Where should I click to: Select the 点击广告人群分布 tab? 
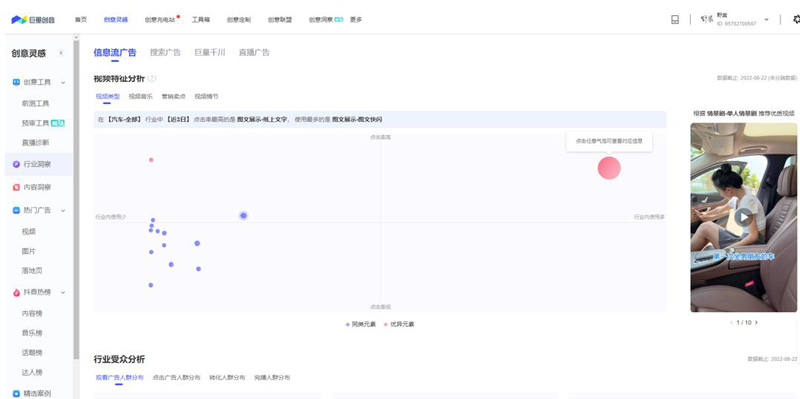tap(177, 378)
